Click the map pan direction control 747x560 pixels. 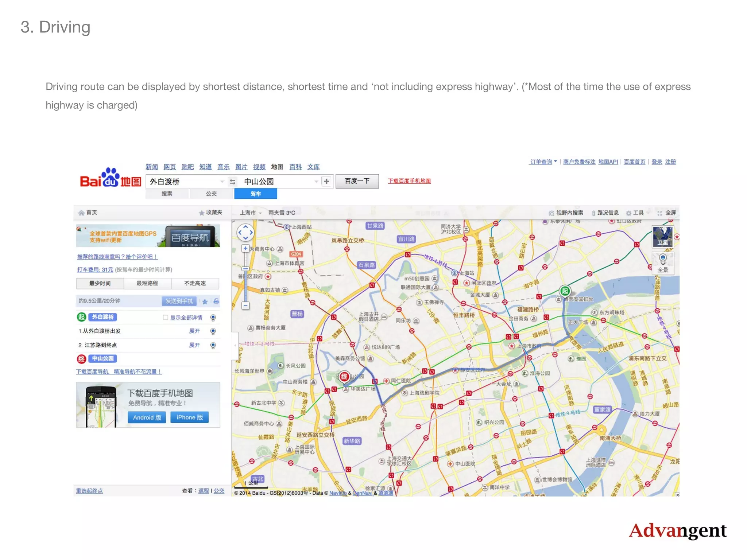245,232
